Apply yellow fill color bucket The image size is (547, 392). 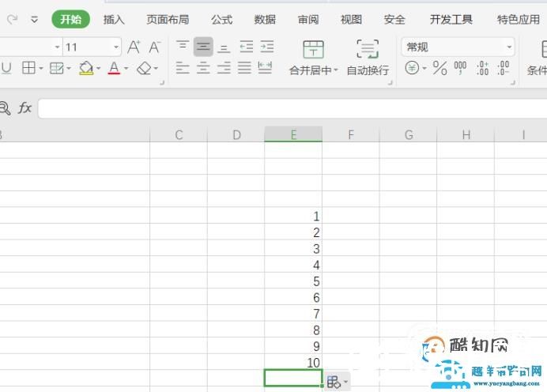tap(86, 68)
